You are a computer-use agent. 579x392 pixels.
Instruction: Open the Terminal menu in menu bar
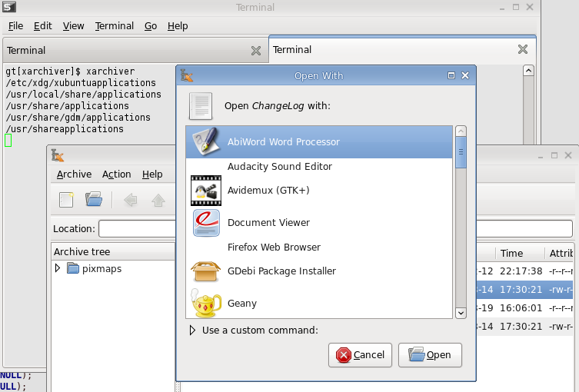click(x=114, y=25)
